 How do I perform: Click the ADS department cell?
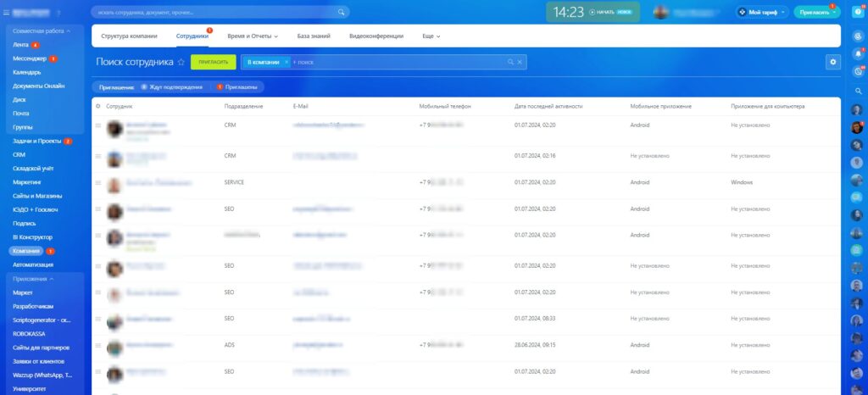click(230, 345)
